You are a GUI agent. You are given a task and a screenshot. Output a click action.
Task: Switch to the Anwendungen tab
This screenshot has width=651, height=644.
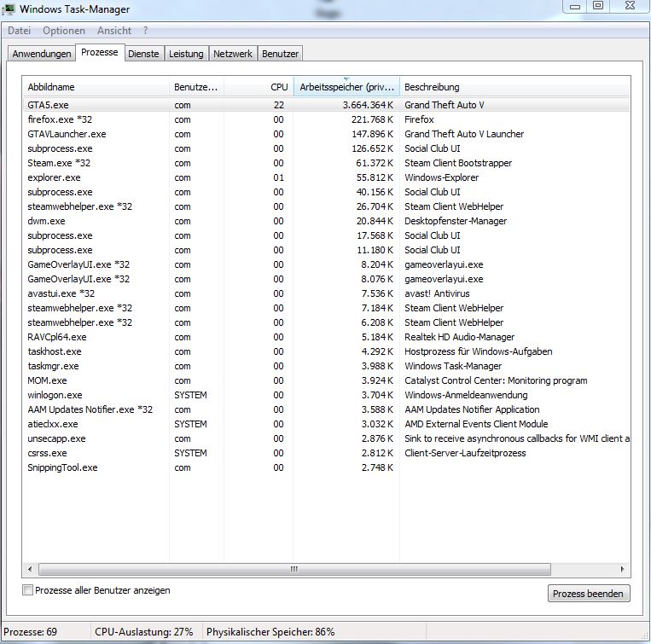[42, 54]
